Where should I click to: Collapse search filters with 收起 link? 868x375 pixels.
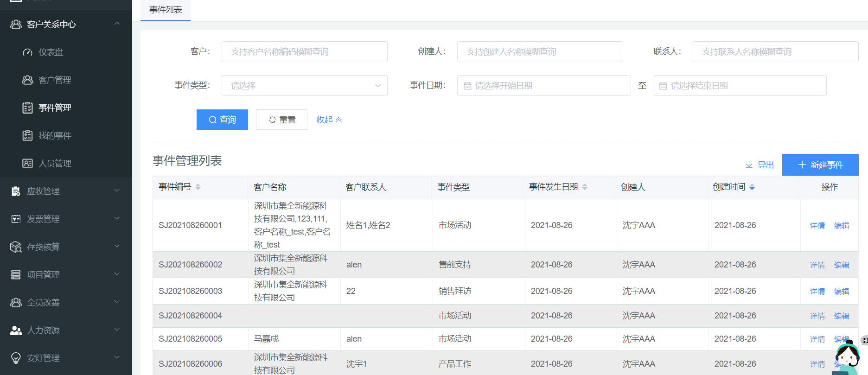click(329, 120)
